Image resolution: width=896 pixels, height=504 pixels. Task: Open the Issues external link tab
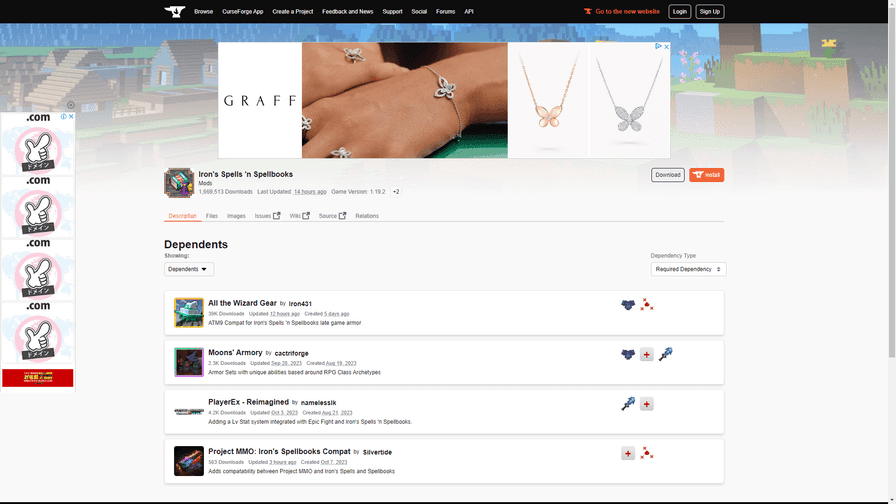coord(267,216)
